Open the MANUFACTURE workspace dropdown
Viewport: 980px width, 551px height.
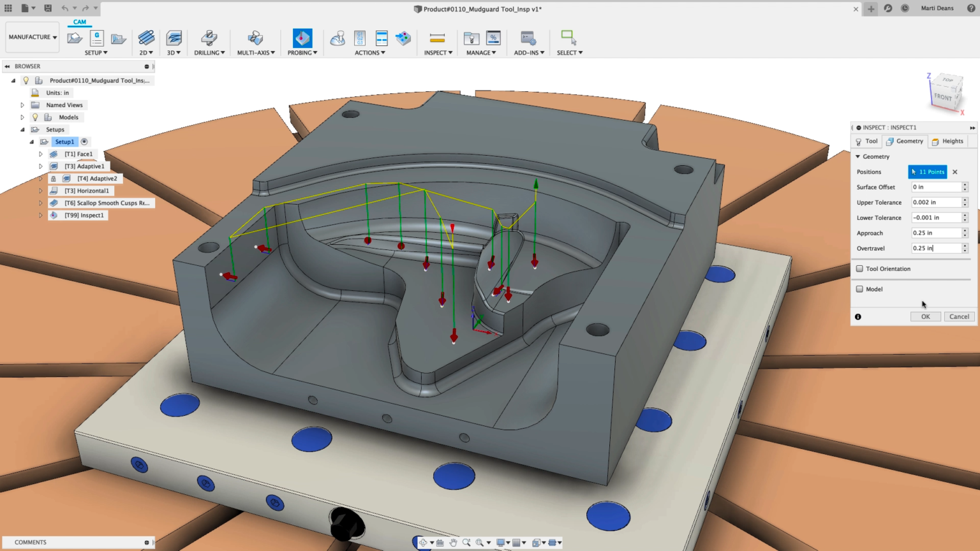33,37
